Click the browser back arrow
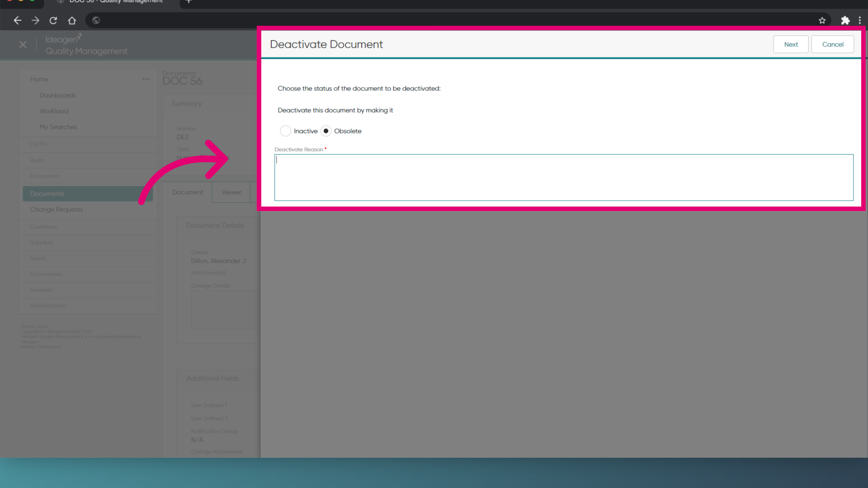This screenshot has height=488, width=868. click(17, 20)
